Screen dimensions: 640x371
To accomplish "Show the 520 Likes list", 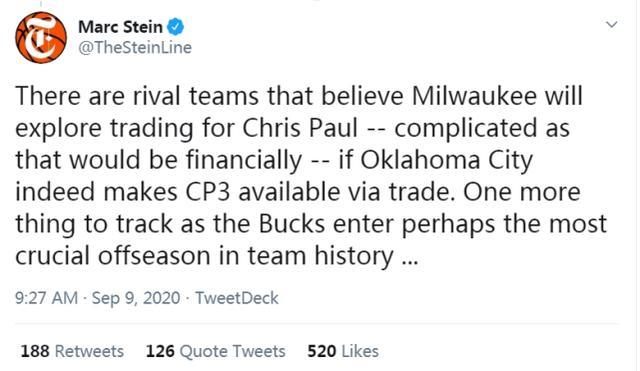I will tap(343, 351).
